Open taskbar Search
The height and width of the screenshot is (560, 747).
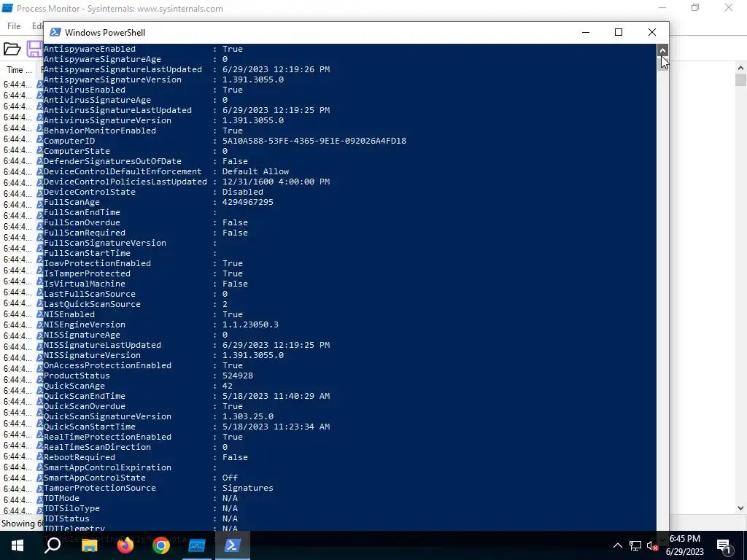coord(53,545)
